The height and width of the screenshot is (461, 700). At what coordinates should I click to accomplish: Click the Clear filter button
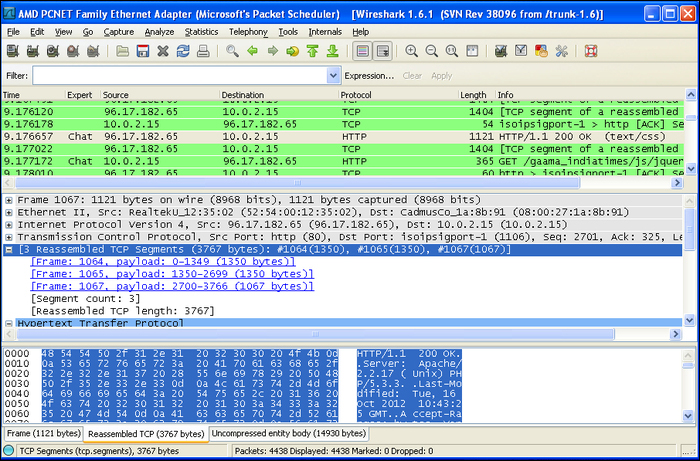(x=412, y=76)
